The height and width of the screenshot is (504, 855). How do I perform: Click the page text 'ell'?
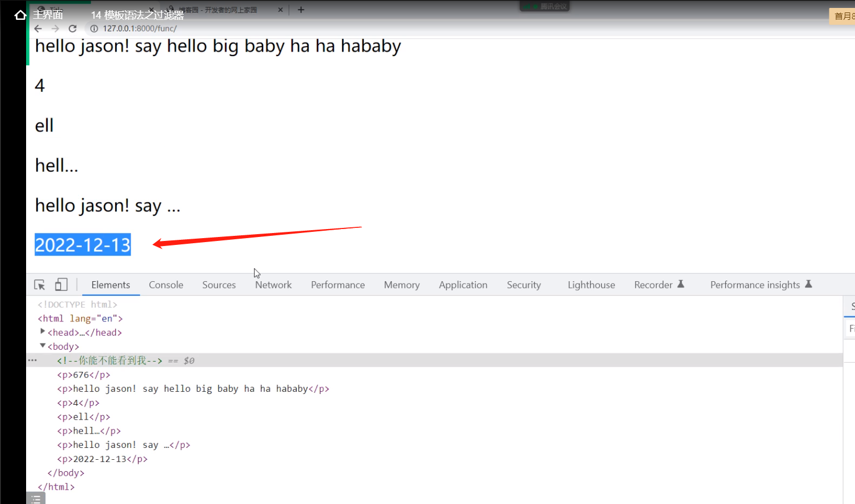click(44, 125)
